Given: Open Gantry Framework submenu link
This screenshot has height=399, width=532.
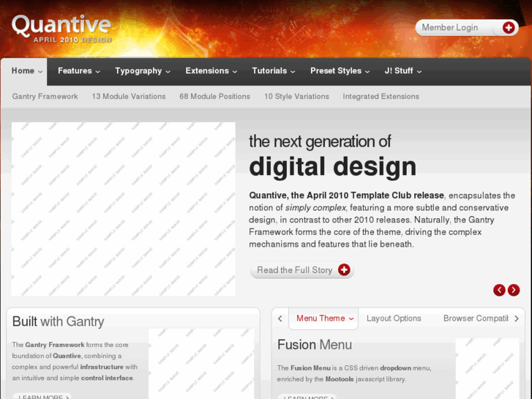Looking at the screenshot, I should pos(45,97).
